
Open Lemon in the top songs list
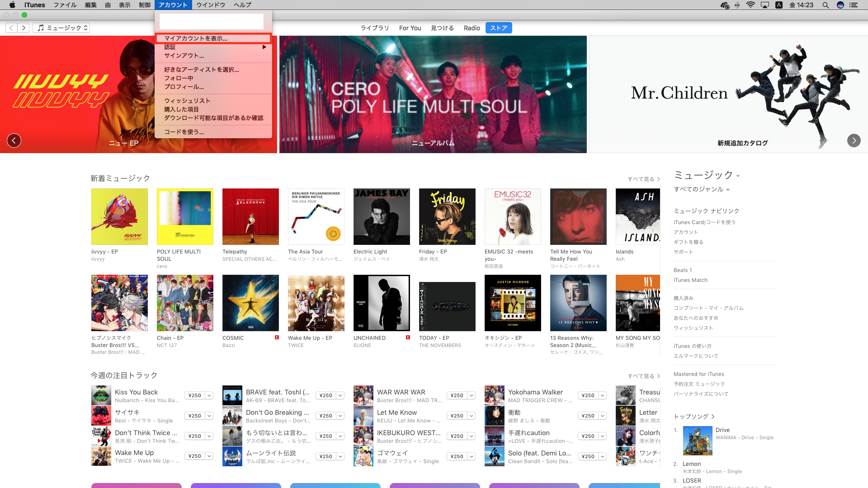point(692,464)
